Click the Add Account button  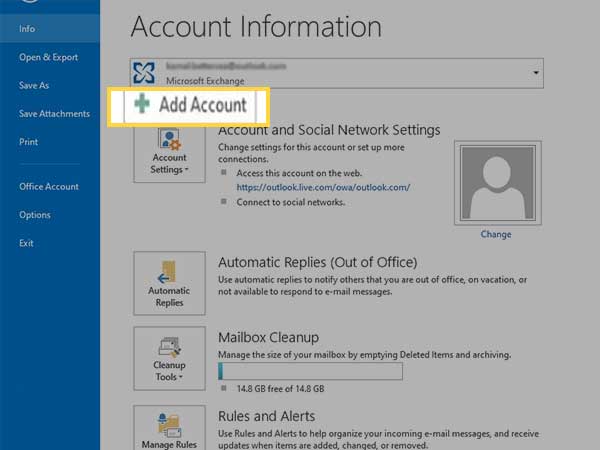(x=189, y=105)
